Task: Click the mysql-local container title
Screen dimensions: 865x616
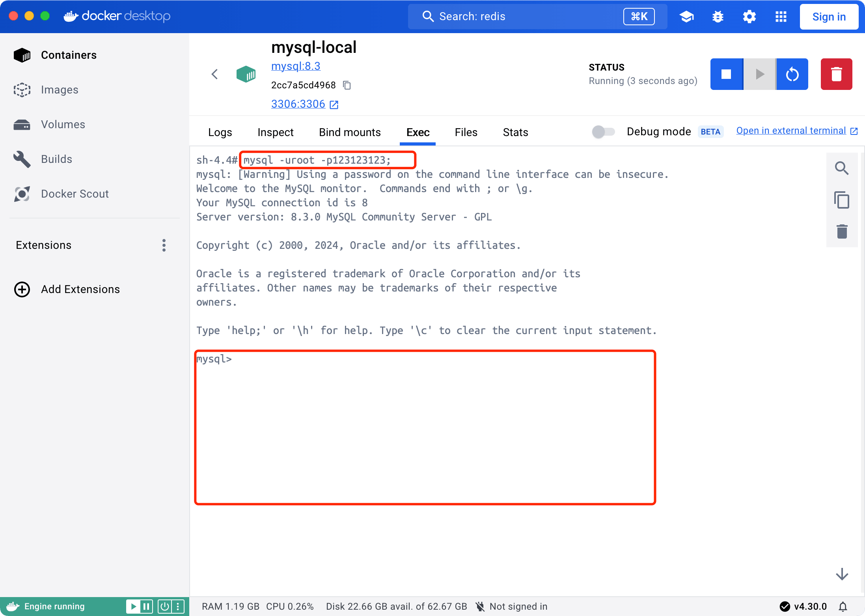Action: pyautogui.click(x=314, y=47)
